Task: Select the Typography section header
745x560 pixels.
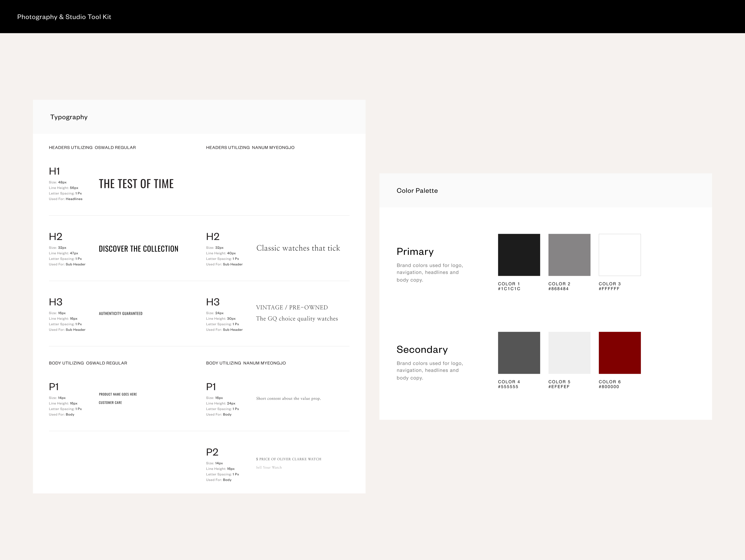Action: (x=69, y=117)
